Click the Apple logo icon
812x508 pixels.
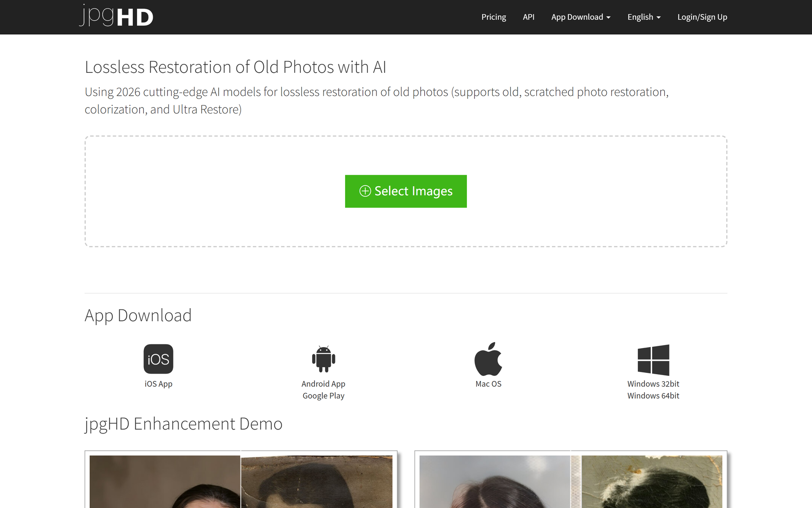[488, 359]
